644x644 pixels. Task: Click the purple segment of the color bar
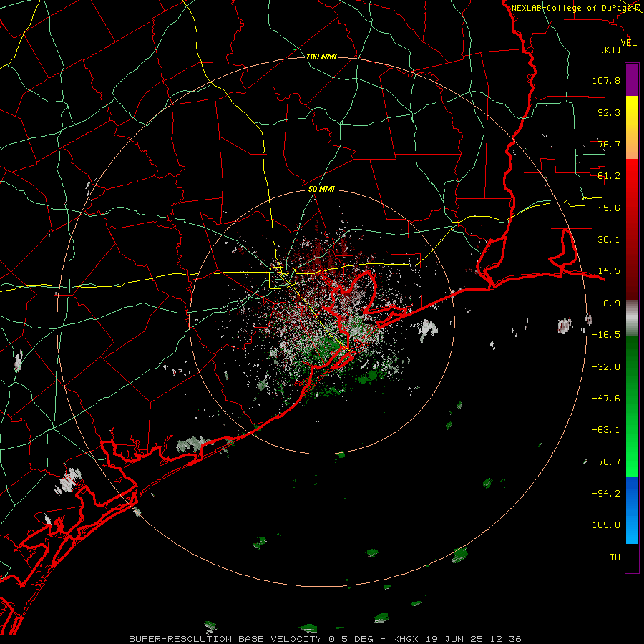click(632, 79)
